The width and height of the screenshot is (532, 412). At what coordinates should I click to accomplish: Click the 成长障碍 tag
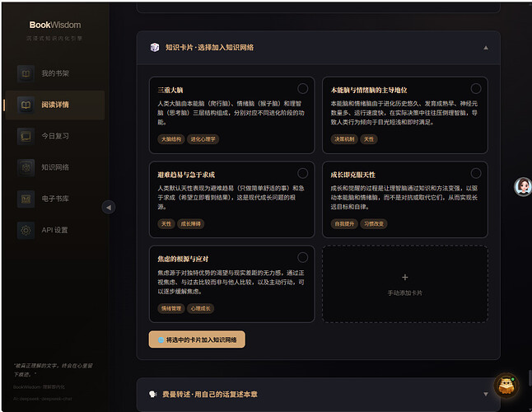[x=191, y=223]
